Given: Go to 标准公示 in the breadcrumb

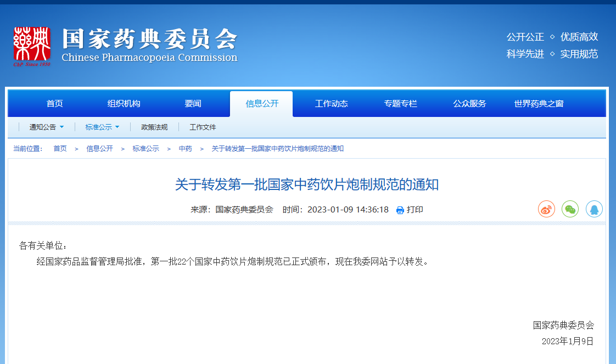Looking at the screenshot, I should 145,148.
